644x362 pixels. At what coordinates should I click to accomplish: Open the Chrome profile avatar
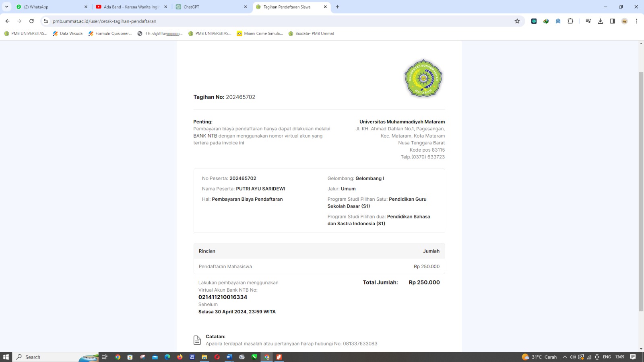[x=624, y=21]
